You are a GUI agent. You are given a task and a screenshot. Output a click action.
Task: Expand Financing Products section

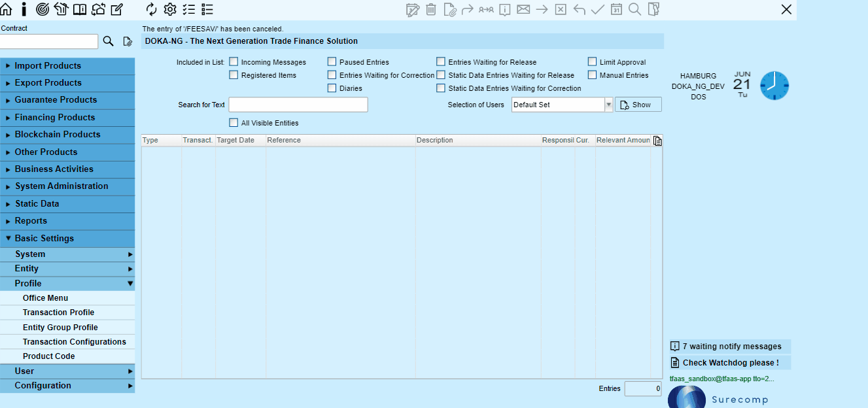(67, 118)
